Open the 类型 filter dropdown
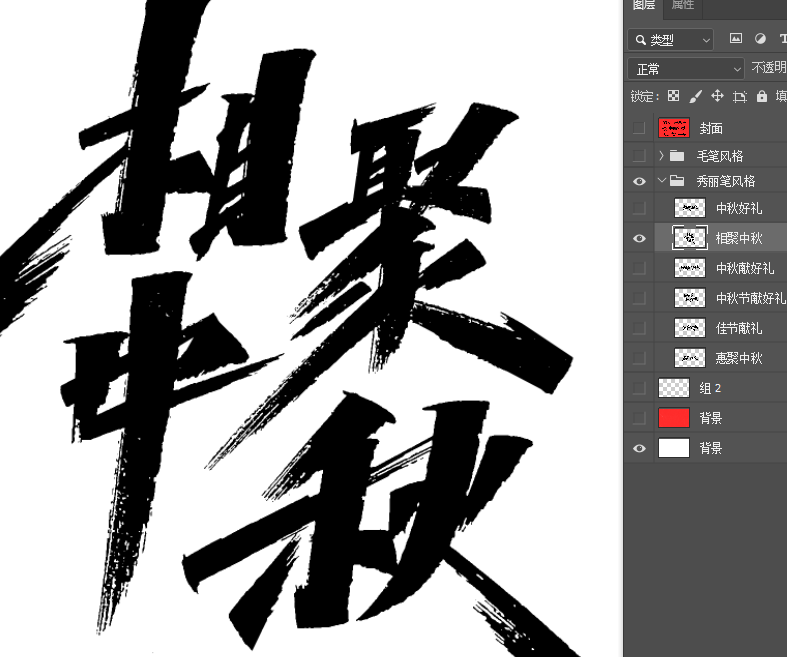The height and width of the screenshot is (657, 787). (x=670, y=39)
